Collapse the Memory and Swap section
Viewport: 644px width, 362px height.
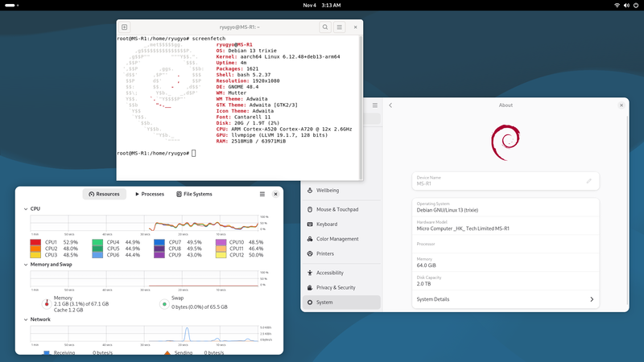[x=26, y=265]
